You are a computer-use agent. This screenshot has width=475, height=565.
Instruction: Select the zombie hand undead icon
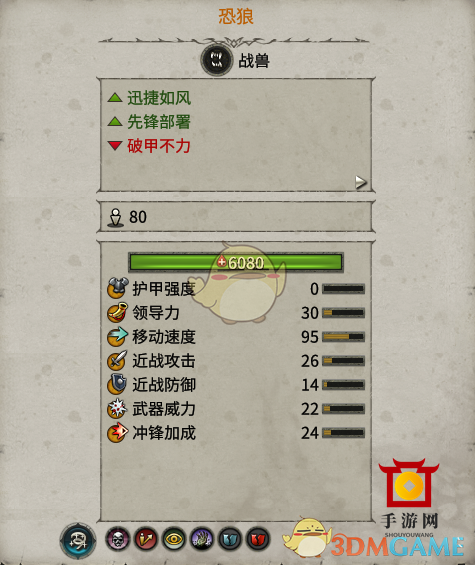pos(202,539)
